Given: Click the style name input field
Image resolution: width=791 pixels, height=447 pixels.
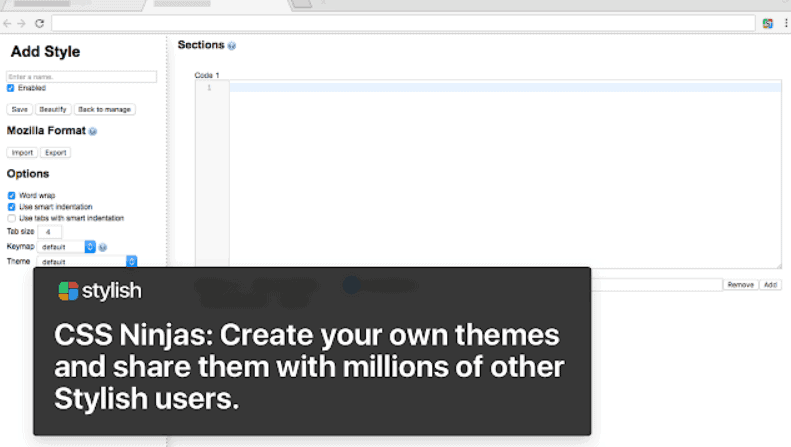Looking at the screenshot, I should click(x=82, y=77).
